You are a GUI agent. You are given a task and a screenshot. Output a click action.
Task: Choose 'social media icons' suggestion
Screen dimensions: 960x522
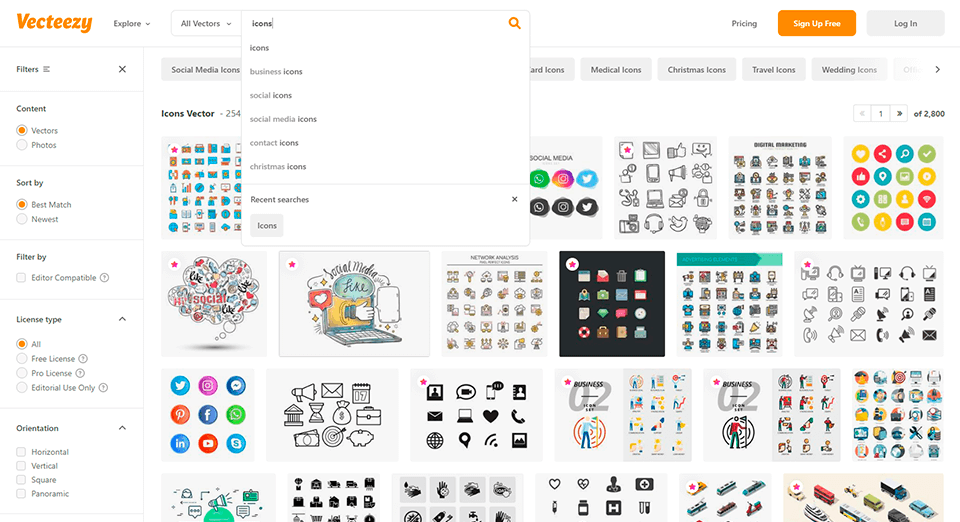tap(283, 119)
